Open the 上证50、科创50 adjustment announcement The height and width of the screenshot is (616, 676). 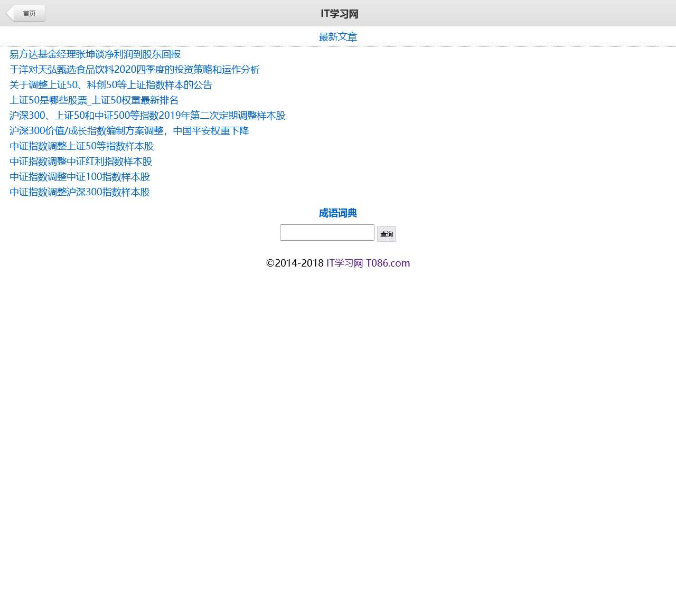pyautogui.click(x=110, y=85)
